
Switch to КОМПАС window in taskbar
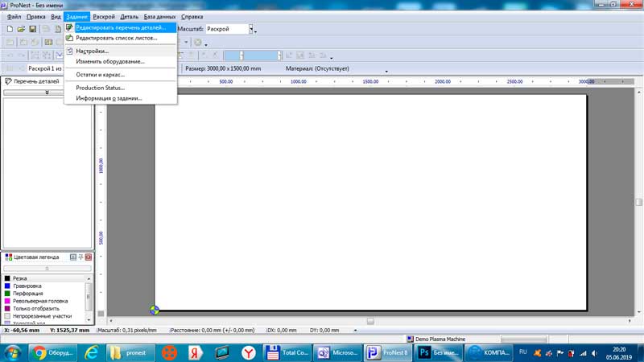489,352
